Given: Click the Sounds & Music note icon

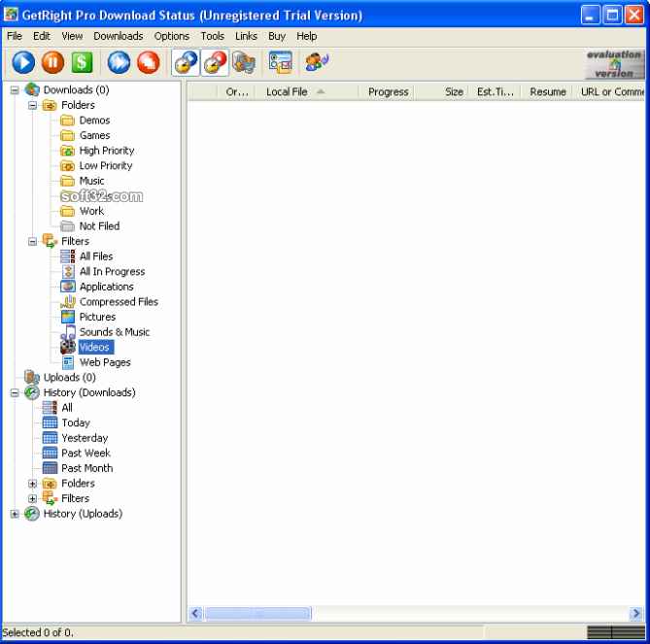Looking at the screenshot, I should coord(68,332).
